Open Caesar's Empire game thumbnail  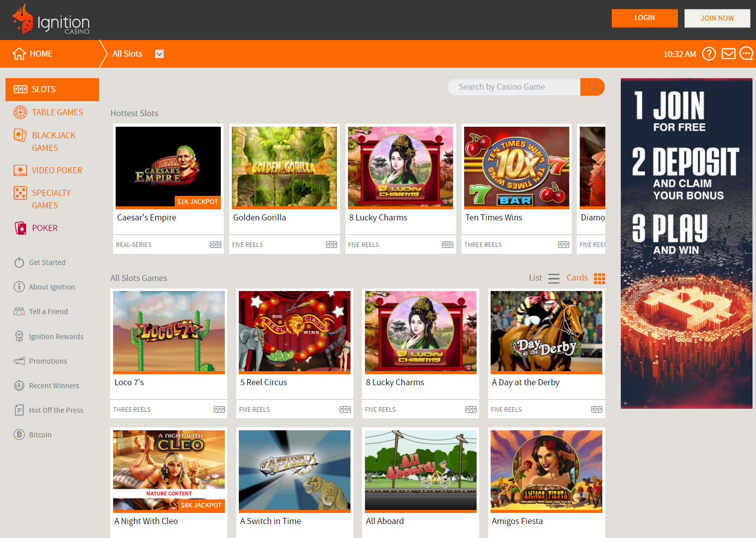[x=168, y=167]
